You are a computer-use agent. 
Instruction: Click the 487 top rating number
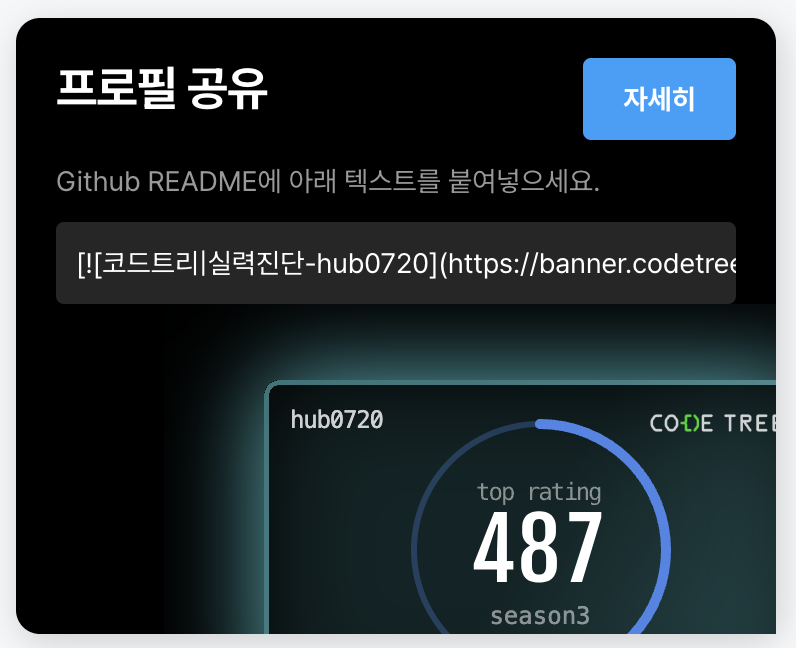coord(538,547)
